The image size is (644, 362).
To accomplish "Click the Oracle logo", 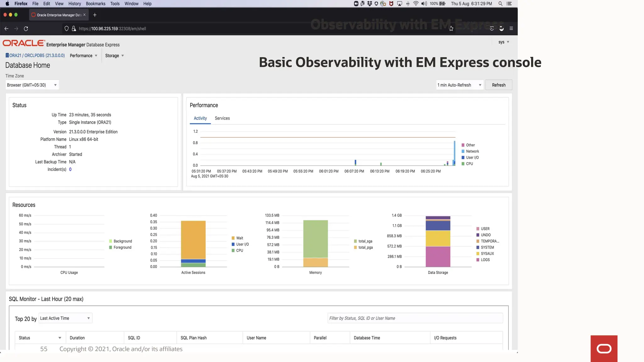I will click(x=24, y=43).
